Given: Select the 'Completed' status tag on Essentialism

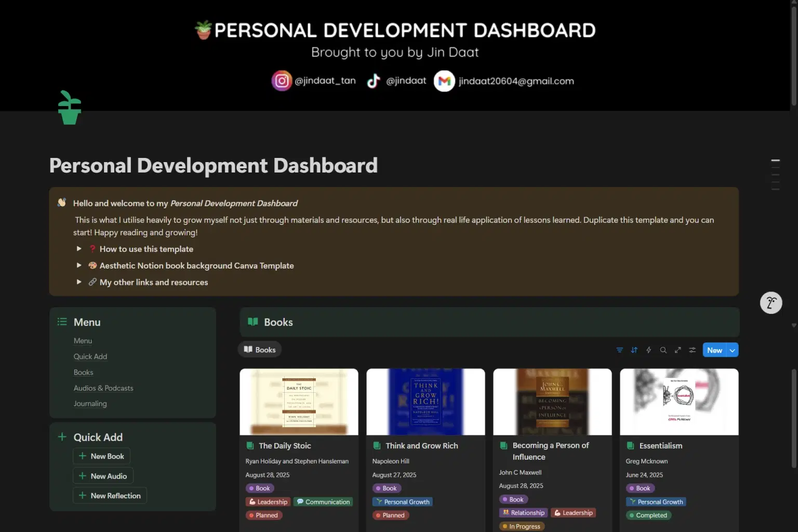Looking at the screenshot, I should click(x=648, y=515).
